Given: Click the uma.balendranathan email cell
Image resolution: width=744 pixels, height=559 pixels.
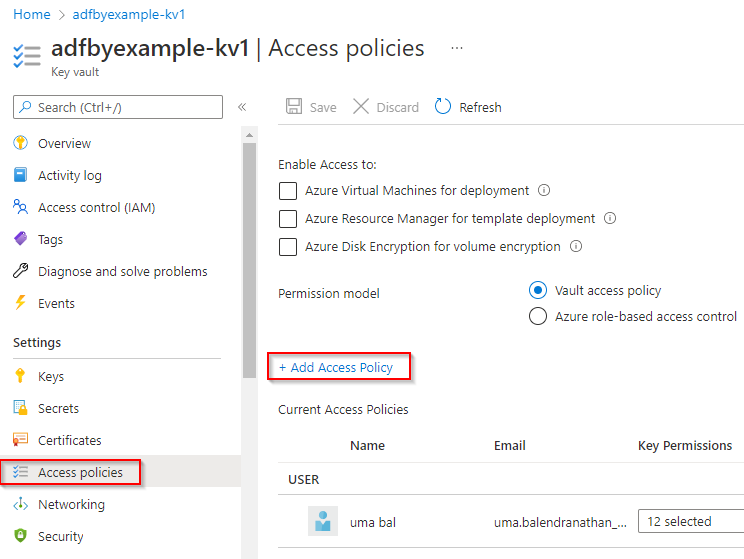Looking at the screenshot, I should coord(560,522).
